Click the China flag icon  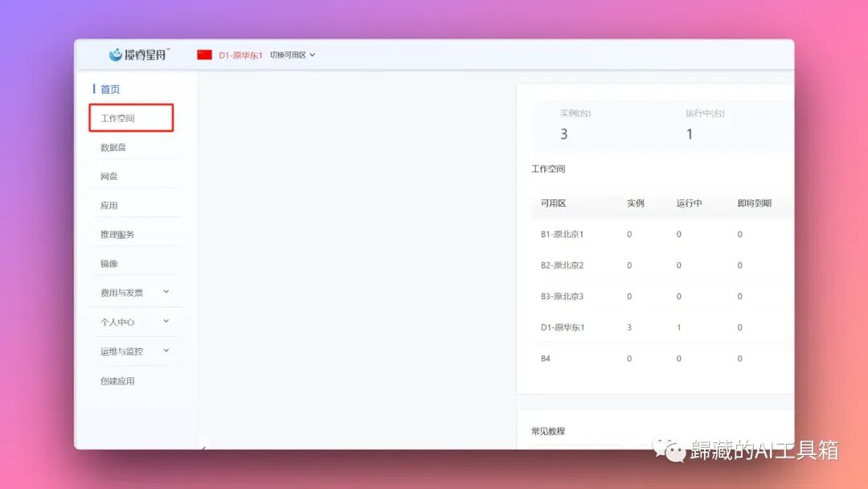coord(204,55)
